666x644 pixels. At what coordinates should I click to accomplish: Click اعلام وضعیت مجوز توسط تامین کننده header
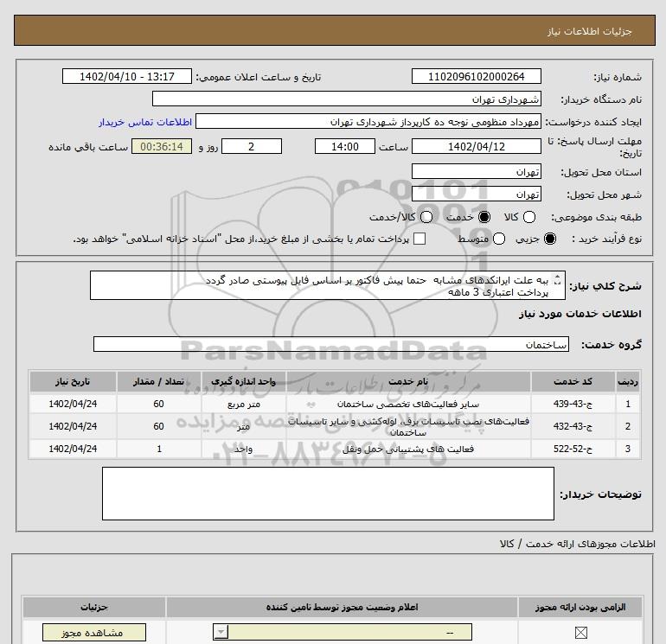click(x=342, y=608)
